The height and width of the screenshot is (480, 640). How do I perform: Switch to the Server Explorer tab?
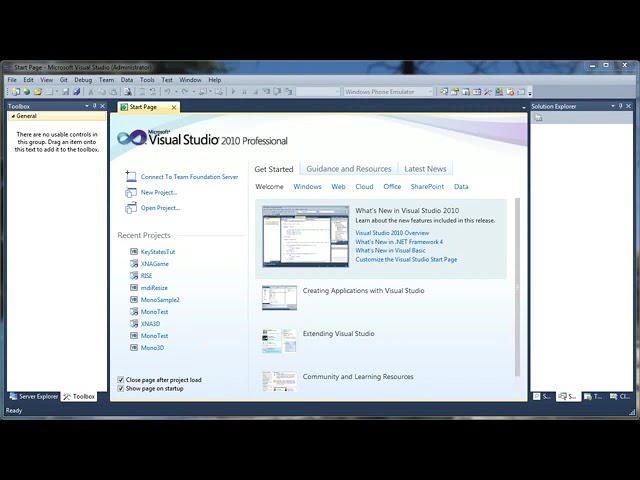34,396
